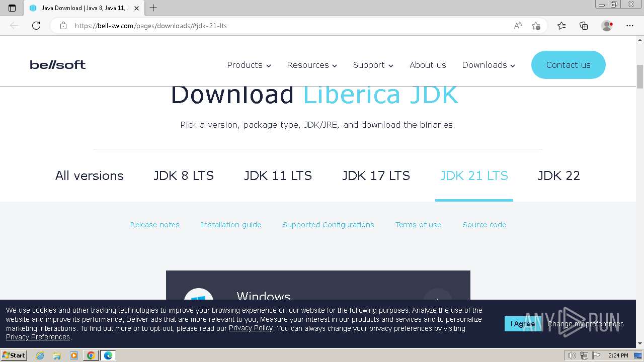Click the Windows logo icon
The image size is (644, 362).
pyautogui.click(x=199, y=296)
